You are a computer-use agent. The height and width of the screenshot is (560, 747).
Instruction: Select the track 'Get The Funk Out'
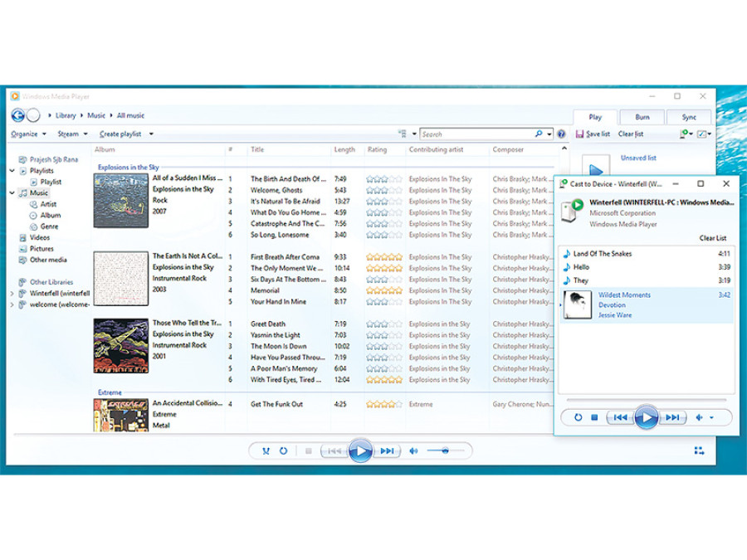276,404
